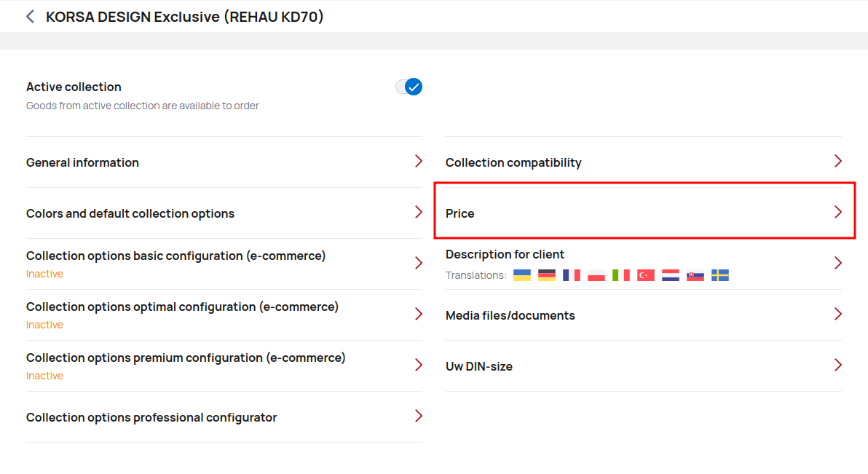
Task: Open Description for client label
Action: [505, 254]
